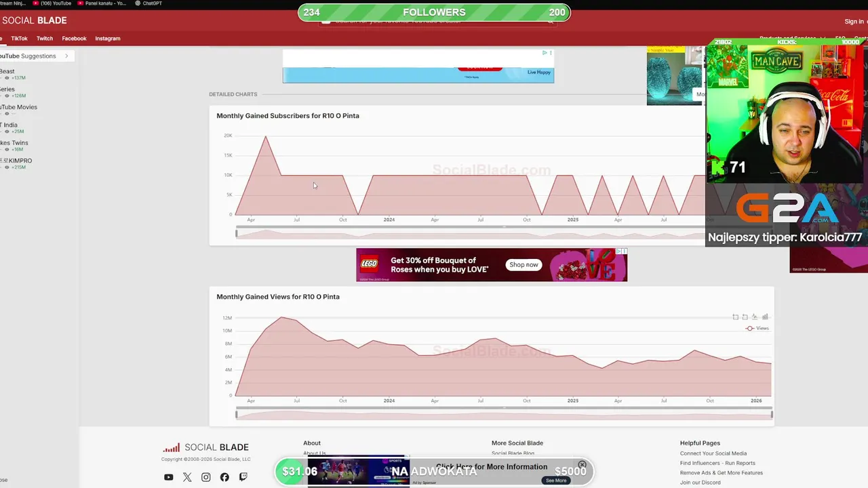Open Join our Discord link
868x488 pixels.
(x=701, y=483)
